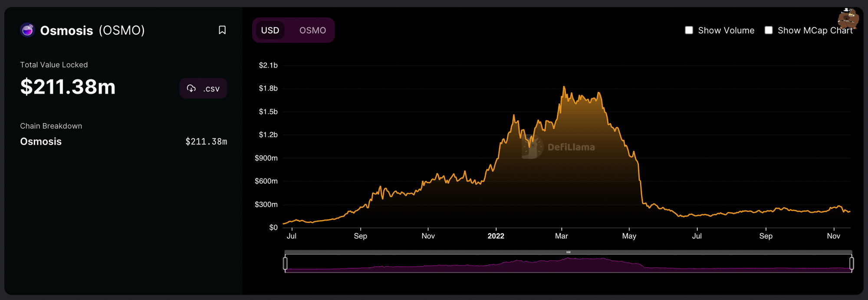868x300 pixels.
Task: Switch chart denomination to USD
Action: pyautogui.click(x=270, y=30)
